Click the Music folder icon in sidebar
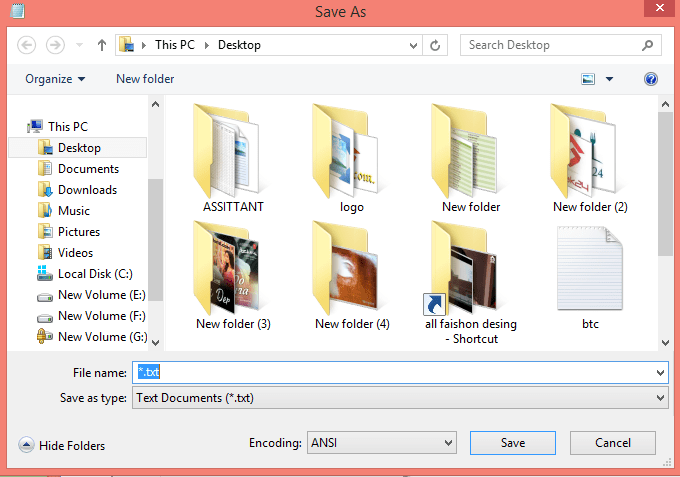 (x=45, y=210)
